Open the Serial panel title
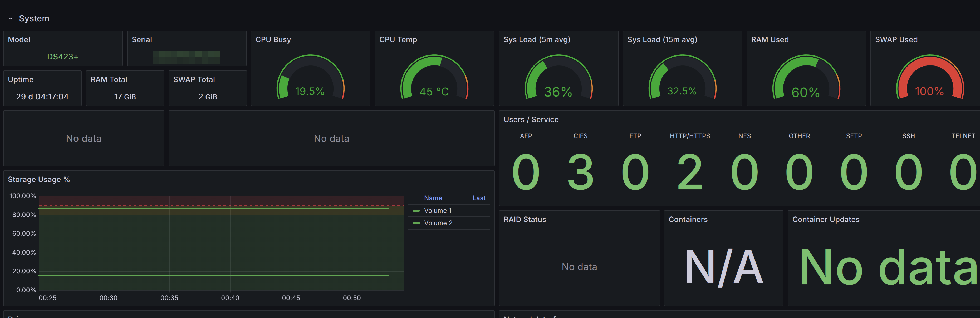The image size is (980, 318). click(x=142, y=39)
